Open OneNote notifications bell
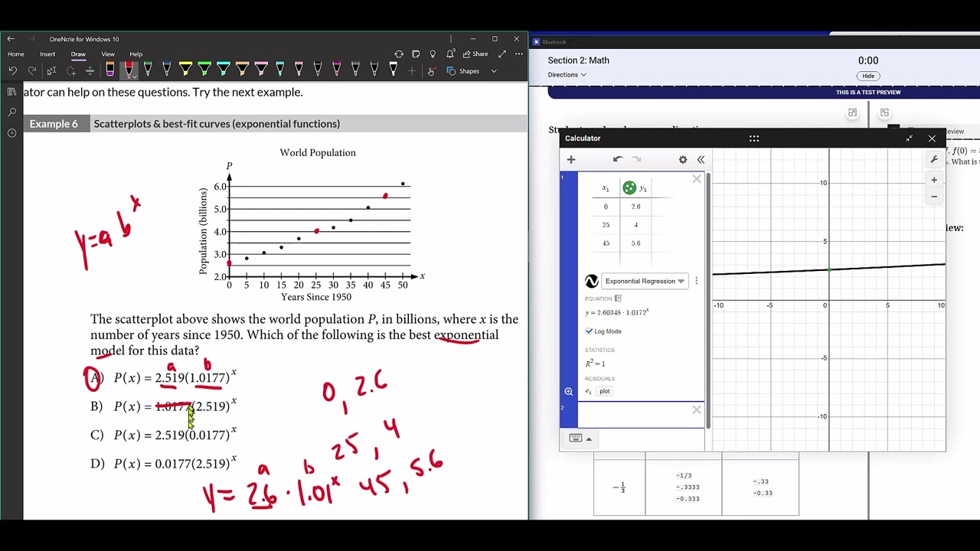Image resolution: width=980 pixels, height=551 pixels. point(451,54)
